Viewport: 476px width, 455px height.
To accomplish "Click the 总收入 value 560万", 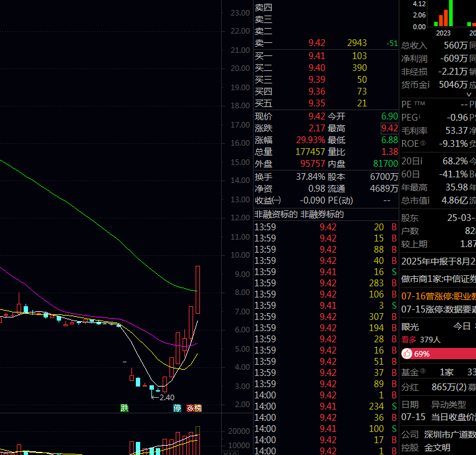I will tap(455, 45).
